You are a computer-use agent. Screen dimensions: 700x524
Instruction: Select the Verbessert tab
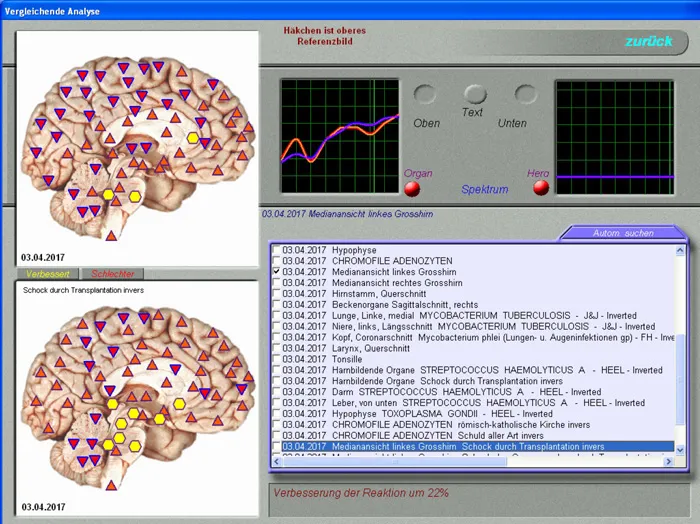click(x=47, y=273)
